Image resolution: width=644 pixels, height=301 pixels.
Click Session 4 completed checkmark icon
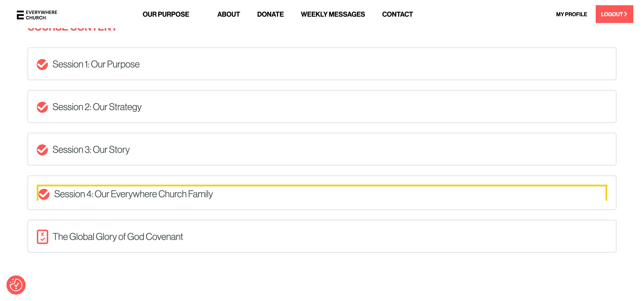[44, 194]
